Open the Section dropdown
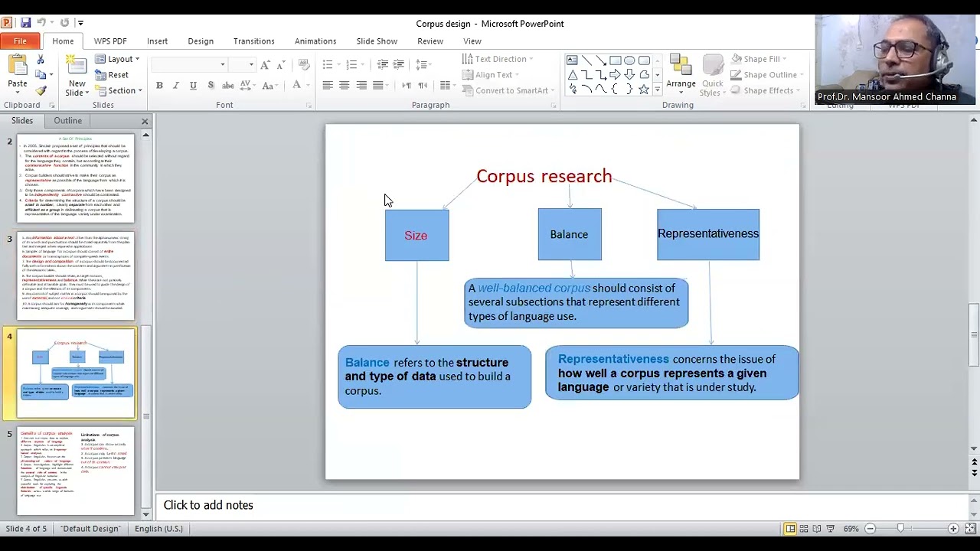 119,90
